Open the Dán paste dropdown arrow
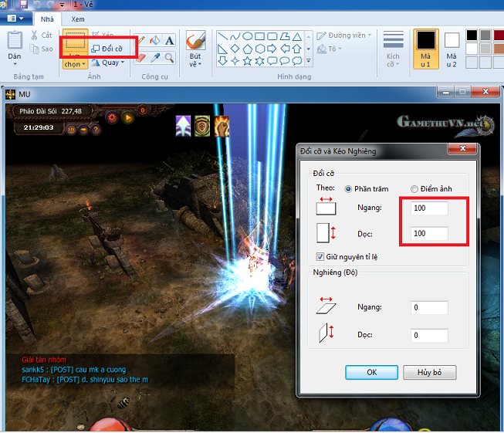 click(x=15, y=64)
